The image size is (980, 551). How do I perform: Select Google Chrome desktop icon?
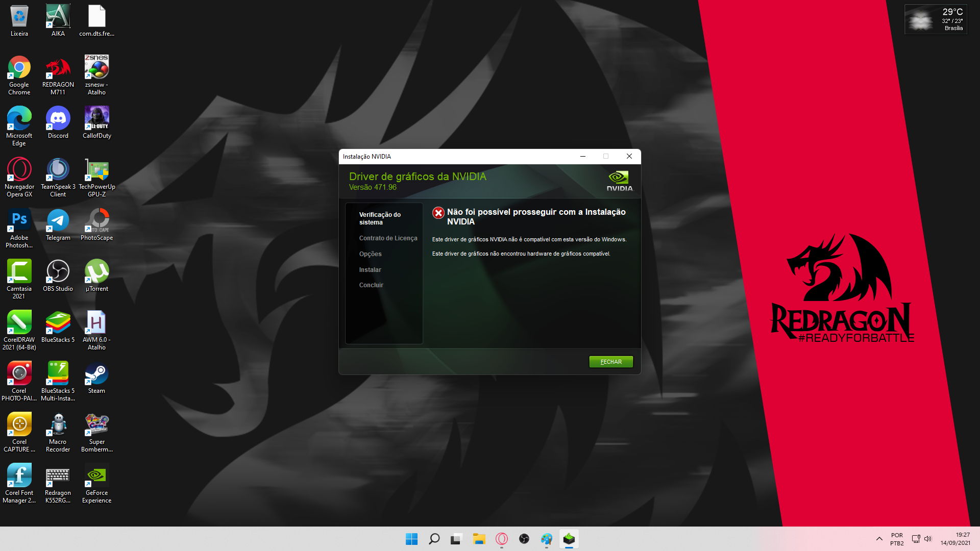click(19, 76)
